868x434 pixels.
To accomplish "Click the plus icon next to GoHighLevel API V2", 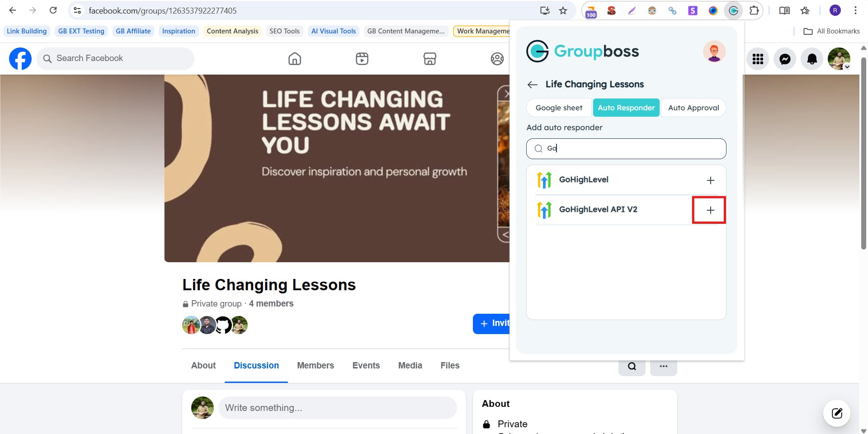I will pyautogui.click(x=710, y=210).
